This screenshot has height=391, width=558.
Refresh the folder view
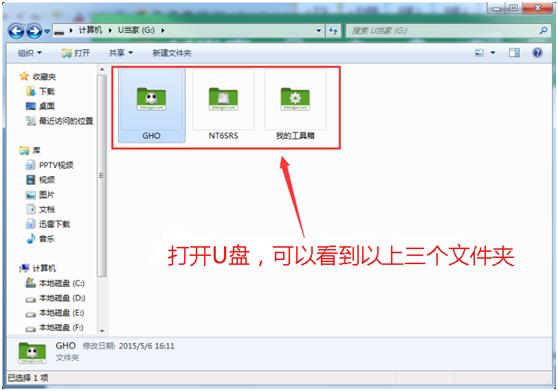pyautogui.click(x=333, y=31)
